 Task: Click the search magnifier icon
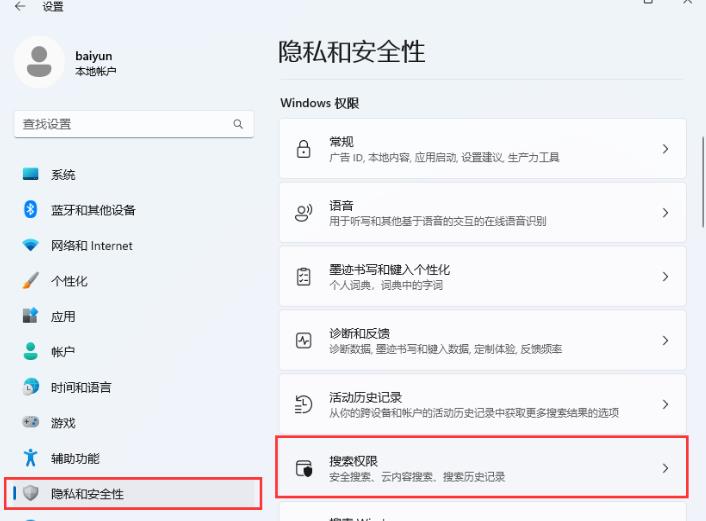coord(238,124)
